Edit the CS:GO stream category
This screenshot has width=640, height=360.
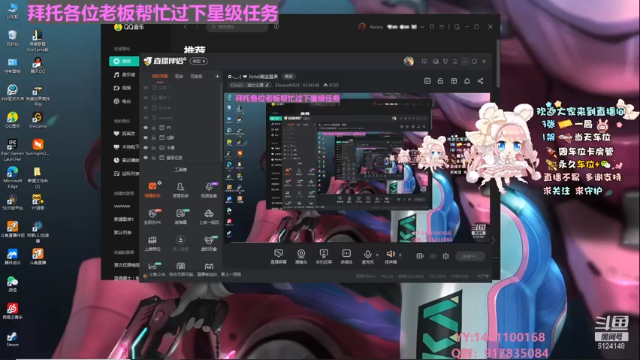tap(249, 85)
